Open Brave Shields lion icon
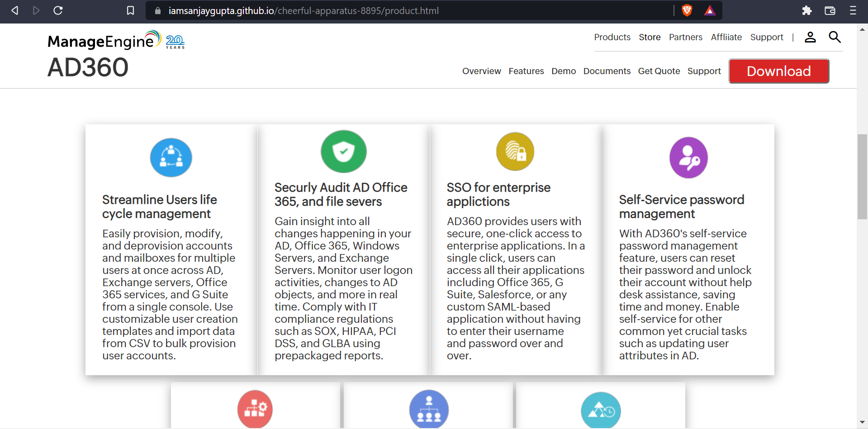This screenshot has width=868, height=429. [x=687, y=10]
